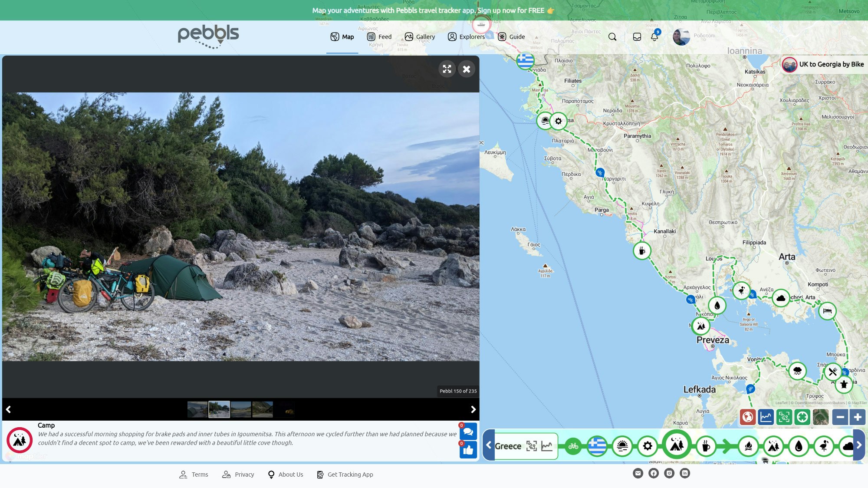Viewport: 868px width, 488px height.
Task: Select the first thumbnail in the photo strip
Action: coord(197,409)
